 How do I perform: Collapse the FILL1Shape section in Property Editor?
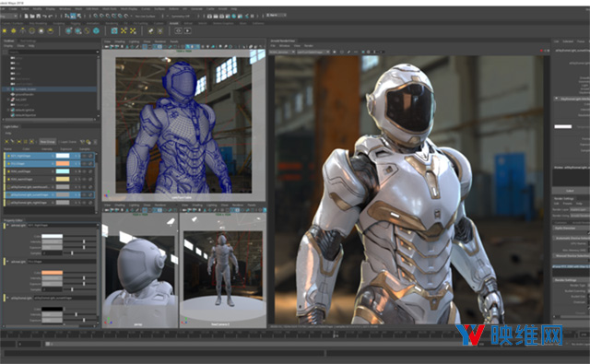(7, 262)
